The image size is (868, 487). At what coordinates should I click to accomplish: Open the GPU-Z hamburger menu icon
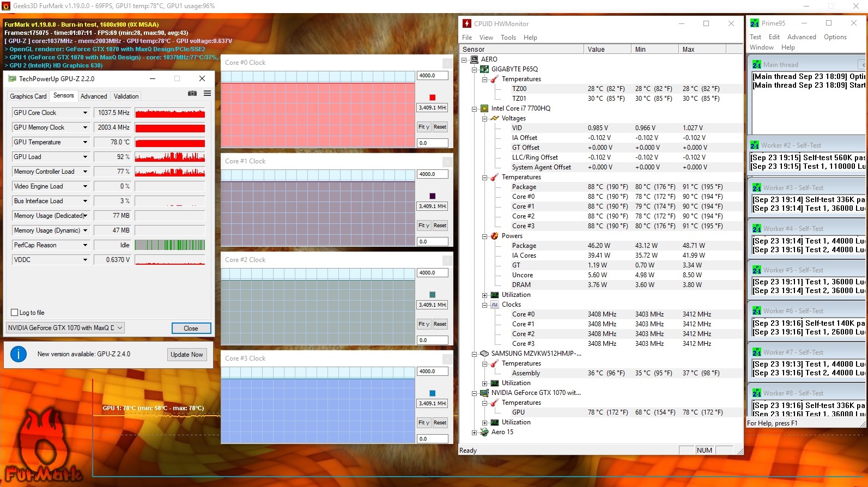207,94
